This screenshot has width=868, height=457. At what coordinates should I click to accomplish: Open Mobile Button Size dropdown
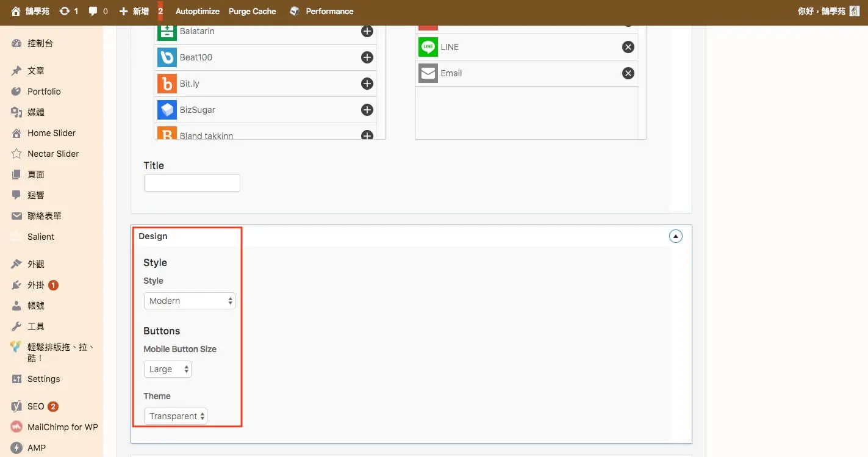pos(168,369)
